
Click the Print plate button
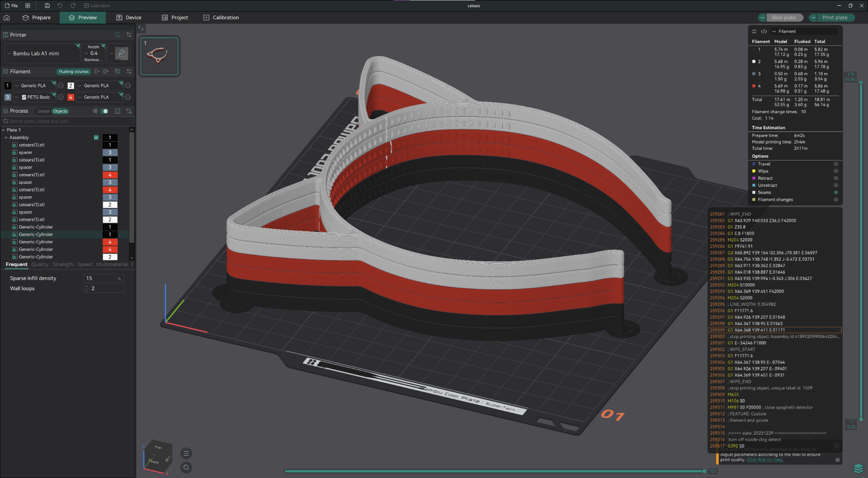pos(834,17)
